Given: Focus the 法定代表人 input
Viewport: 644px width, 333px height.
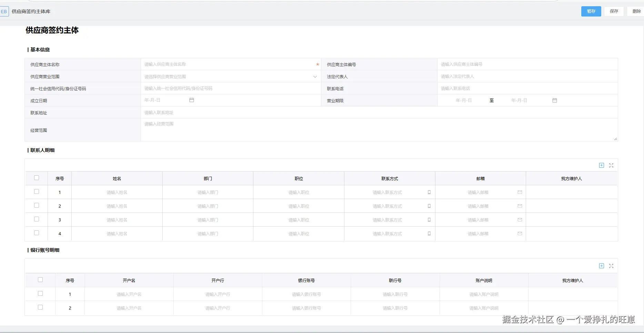Looking at the screenshot, I should [527, 76].
